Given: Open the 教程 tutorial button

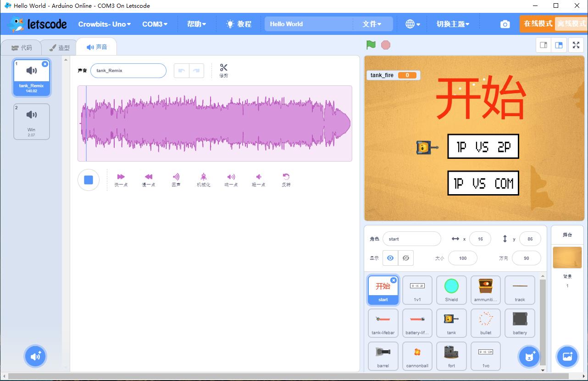Looking at the screenshot, I should 239,24.
